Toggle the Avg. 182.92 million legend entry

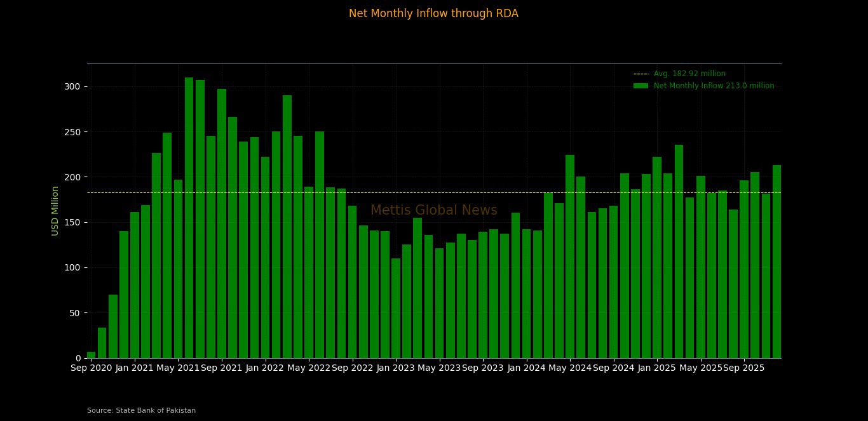pos(689,73)
